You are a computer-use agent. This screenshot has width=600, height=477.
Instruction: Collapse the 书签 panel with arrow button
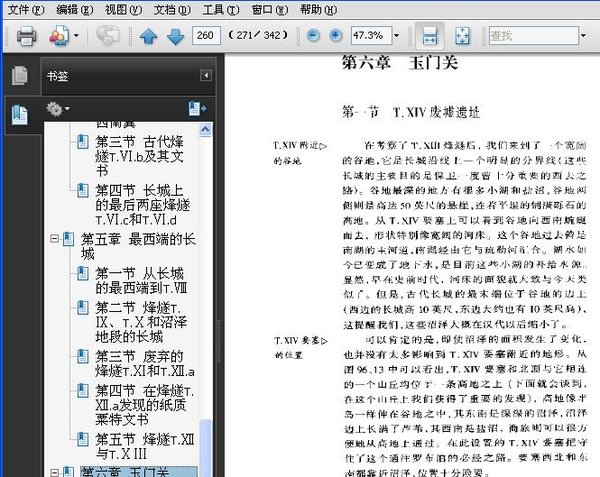206,75
